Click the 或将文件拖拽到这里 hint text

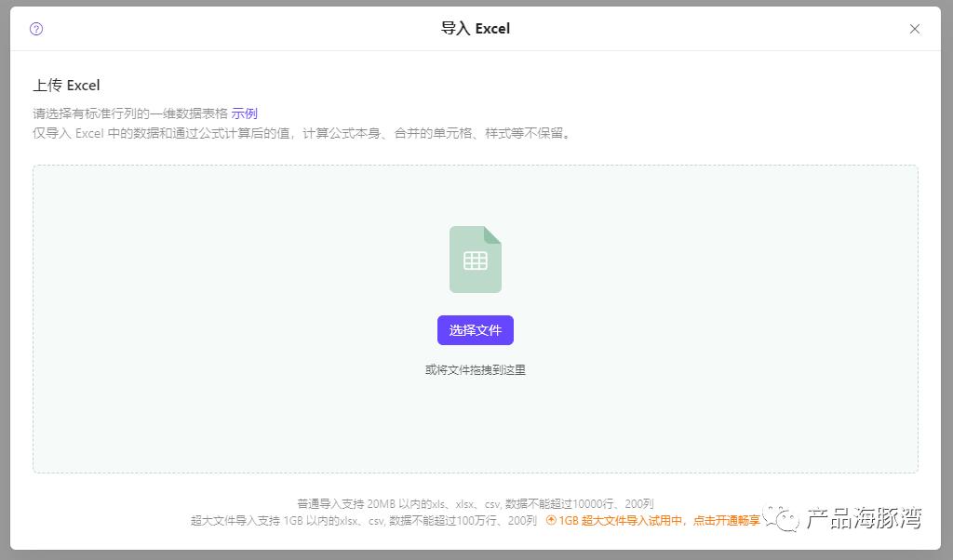[476, 368]
